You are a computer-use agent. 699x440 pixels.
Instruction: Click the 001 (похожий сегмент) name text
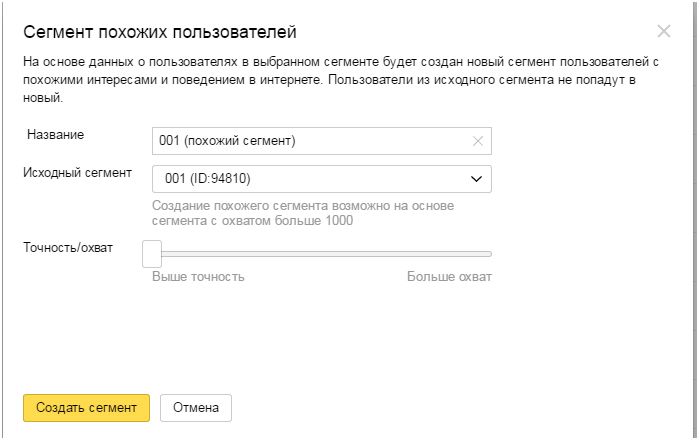(x=227, y=141)
